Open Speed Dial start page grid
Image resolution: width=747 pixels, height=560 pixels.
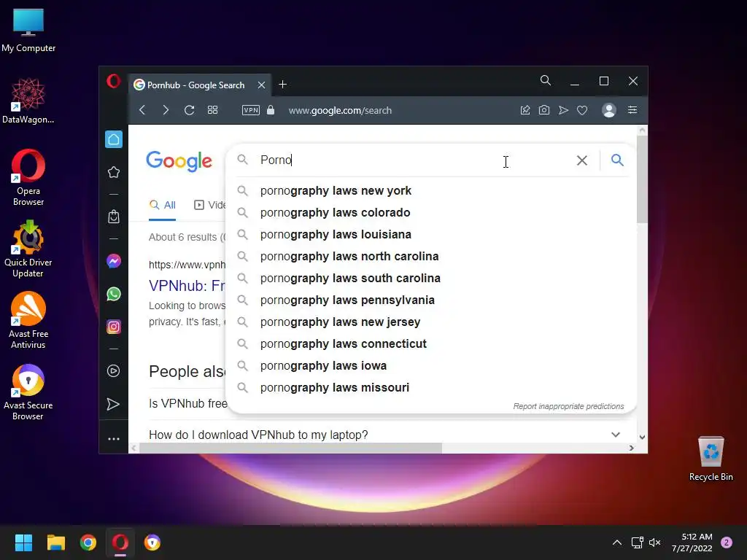pos(212,110)
